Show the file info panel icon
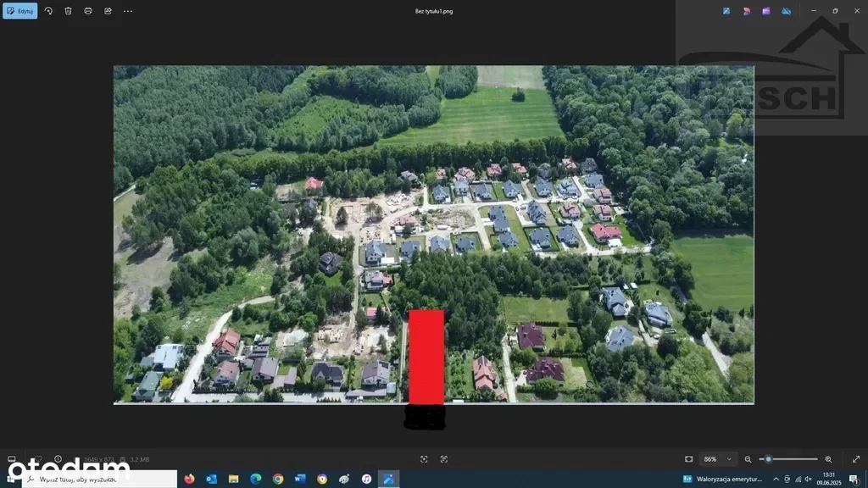The height and width of the screenshot is (488, 868). (58, 459)
